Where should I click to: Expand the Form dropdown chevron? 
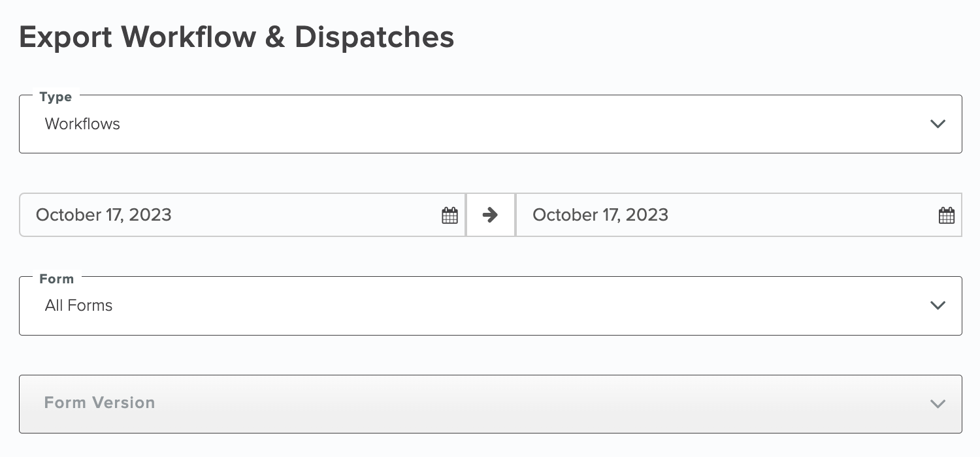938,306
